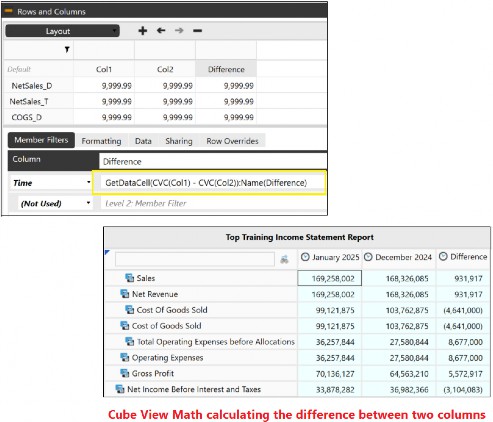Select the Difference column header in layout grid

226,69
